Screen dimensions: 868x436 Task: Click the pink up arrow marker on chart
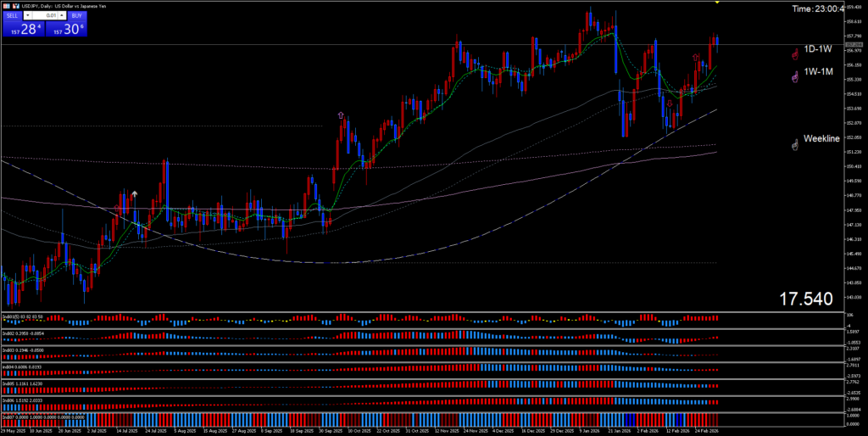tap(341, 115)
